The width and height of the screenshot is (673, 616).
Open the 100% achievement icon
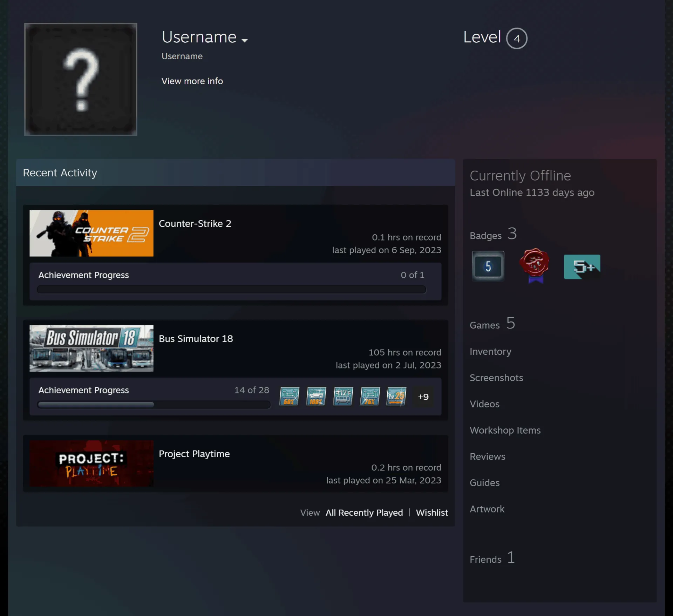click(316, 396)
